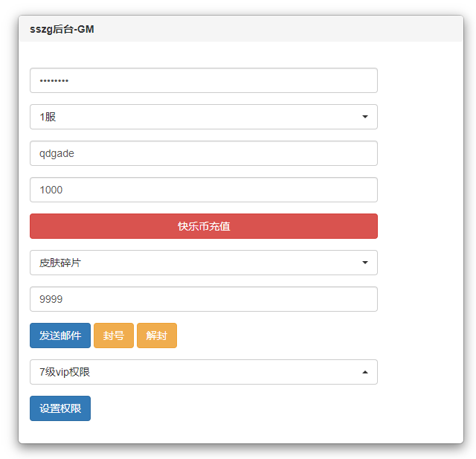Open the 1服 server dropdown
476x459 pixels.
pos(203,117)
